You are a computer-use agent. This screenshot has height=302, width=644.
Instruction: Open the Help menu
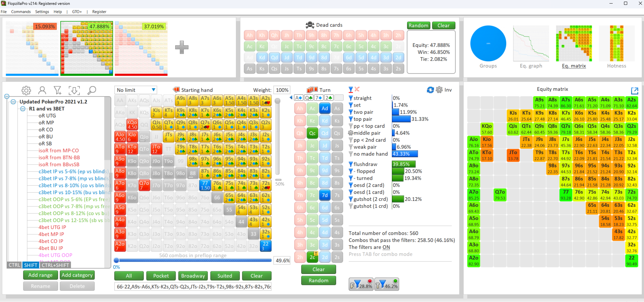pyautogui.click(x=58, y=12)
